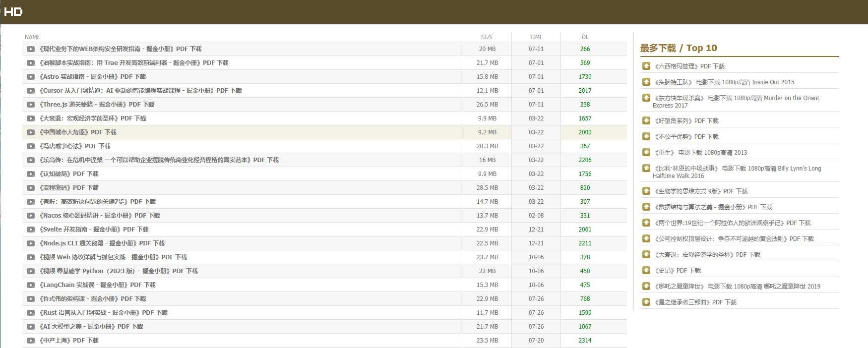This screenshot has height=348, width=868.
Task: Click the HD logo in header
Action: 13,12
